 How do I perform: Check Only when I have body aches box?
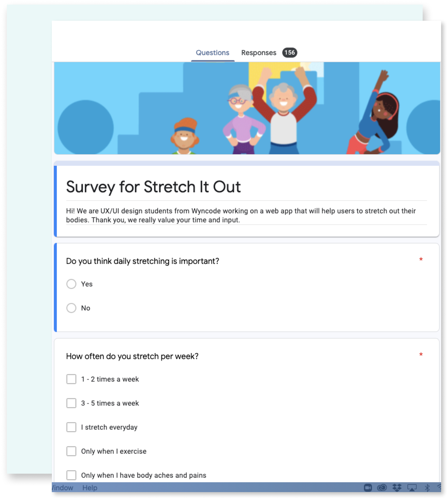[71, 475]
